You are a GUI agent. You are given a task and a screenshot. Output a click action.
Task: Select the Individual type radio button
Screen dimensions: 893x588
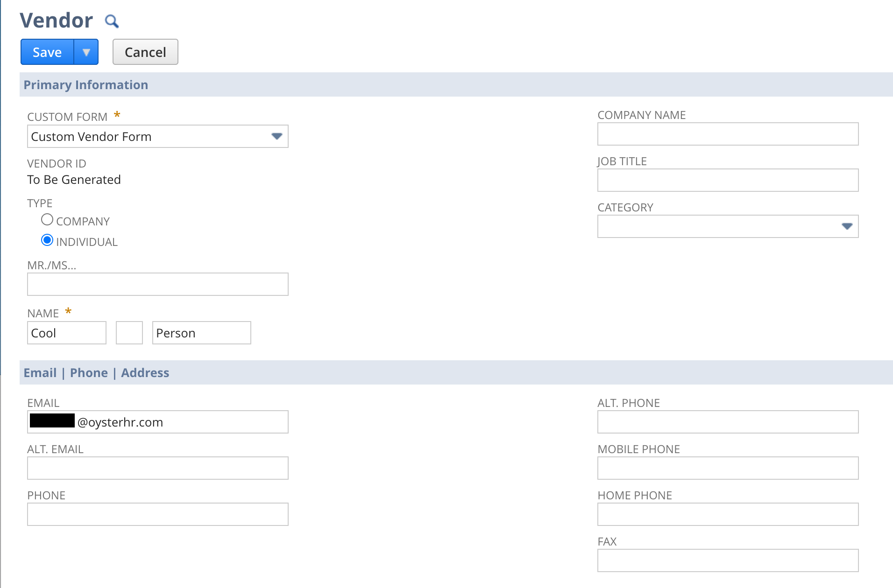coord(47,240)
